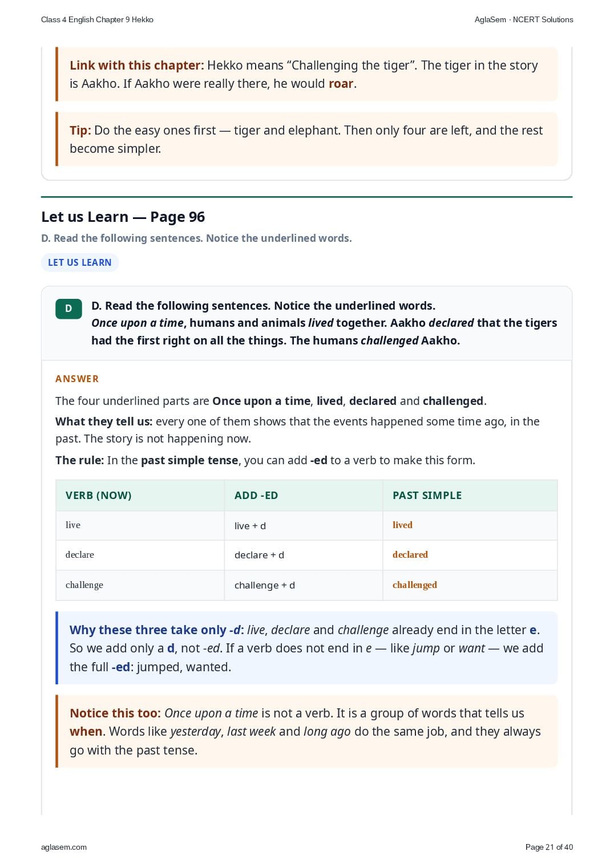Select the LET US LEARN tag

pyautogui.click(x=80, y=262)
